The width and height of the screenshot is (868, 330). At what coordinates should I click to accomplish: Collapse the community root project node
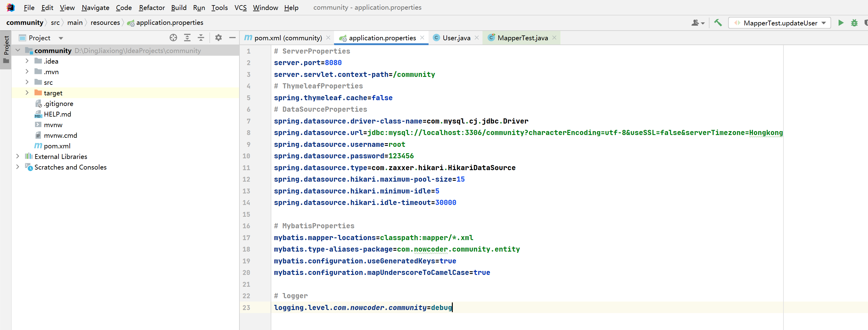21,50
